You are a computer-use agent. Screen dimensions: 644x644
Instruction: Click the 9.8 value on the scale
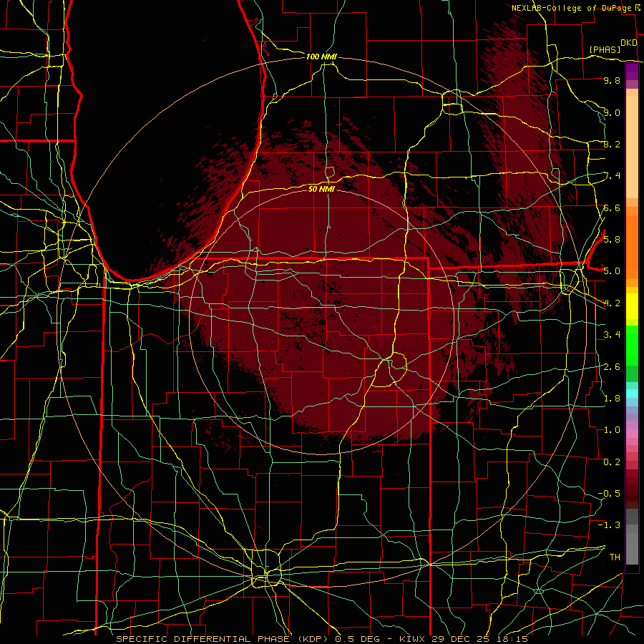tap(612, 80)
